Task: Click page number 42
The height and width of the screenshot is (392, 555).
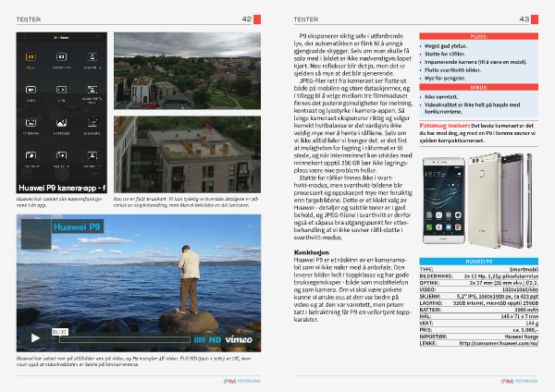Action: coord(247,19)
